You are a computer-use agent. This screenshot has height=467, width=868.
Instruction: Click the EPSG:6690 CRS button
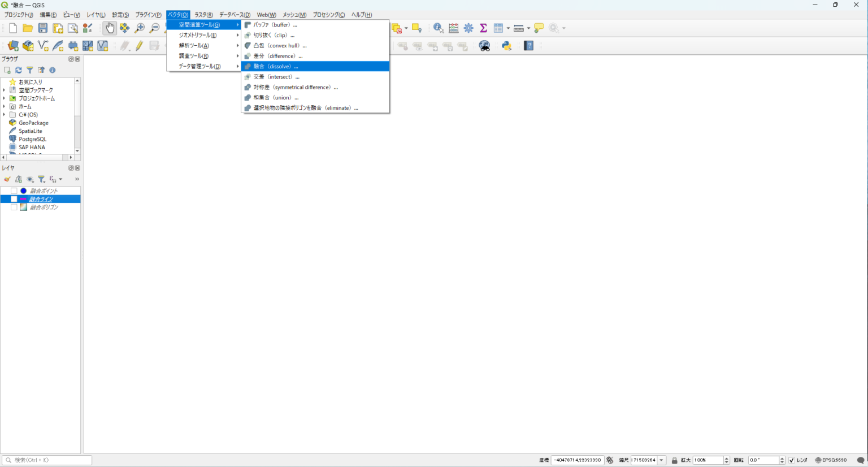tap(831, 460)
